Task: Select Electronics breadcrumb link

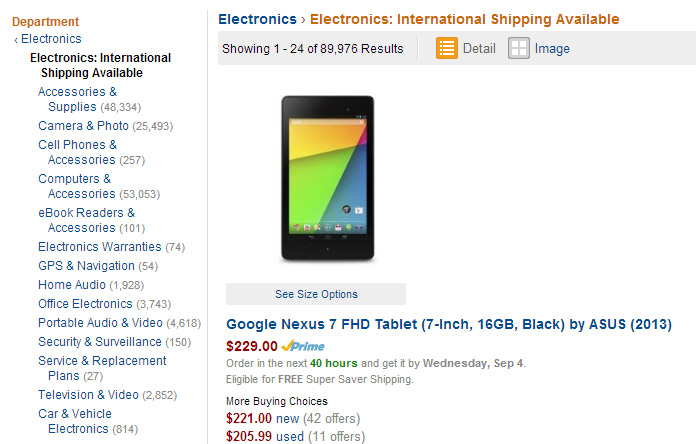Action: (x=257, y=19)
